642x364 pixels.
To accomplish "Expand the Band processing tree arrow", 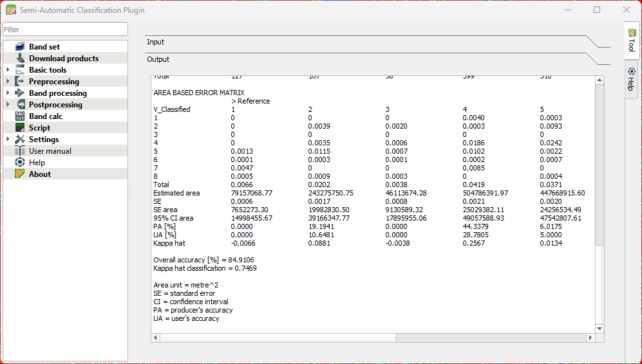I will pyautogui.click(x=8, y=93).
